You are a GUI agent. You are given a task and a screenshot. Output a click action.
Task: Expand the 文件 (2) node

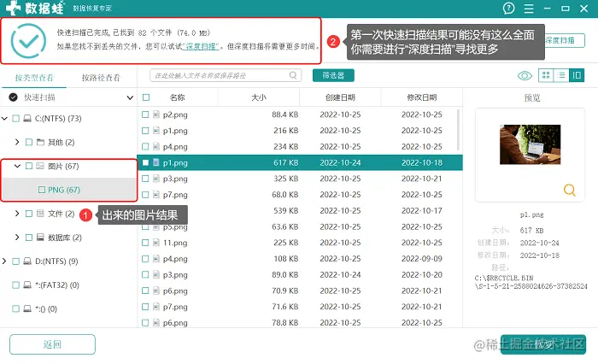(x=17, y=214)
